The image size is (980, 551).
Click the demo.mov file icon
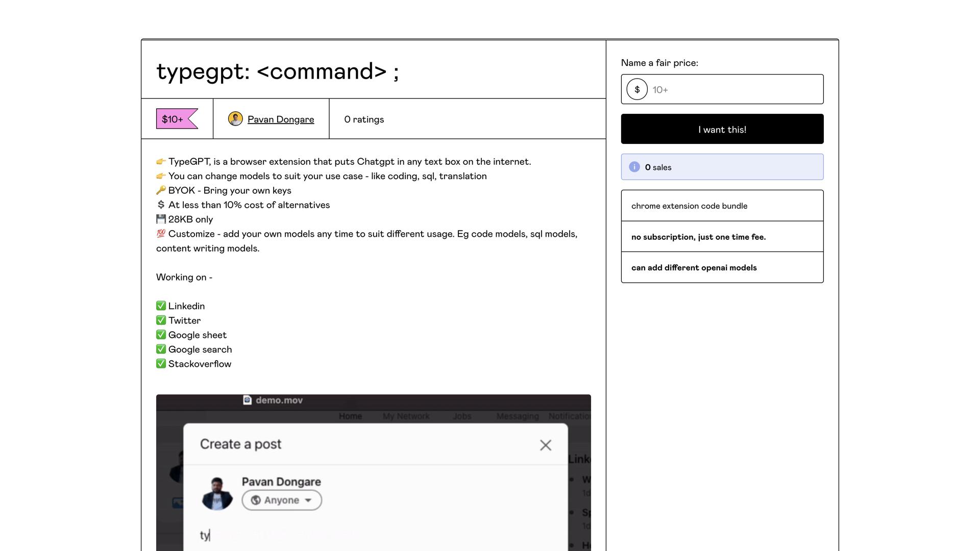tap(248, 400)
